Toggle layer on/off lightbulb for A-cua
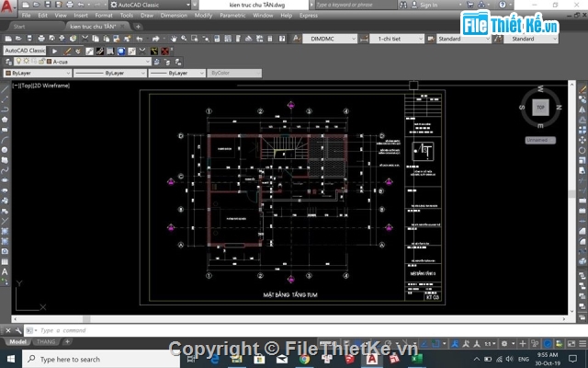The image size is (588, 368). pyautogui.click(x=18, y=62)
